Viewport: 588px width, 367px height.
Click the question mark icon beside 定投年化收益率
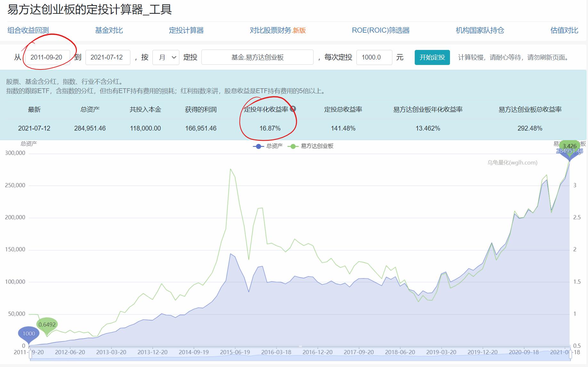(292, 109)
